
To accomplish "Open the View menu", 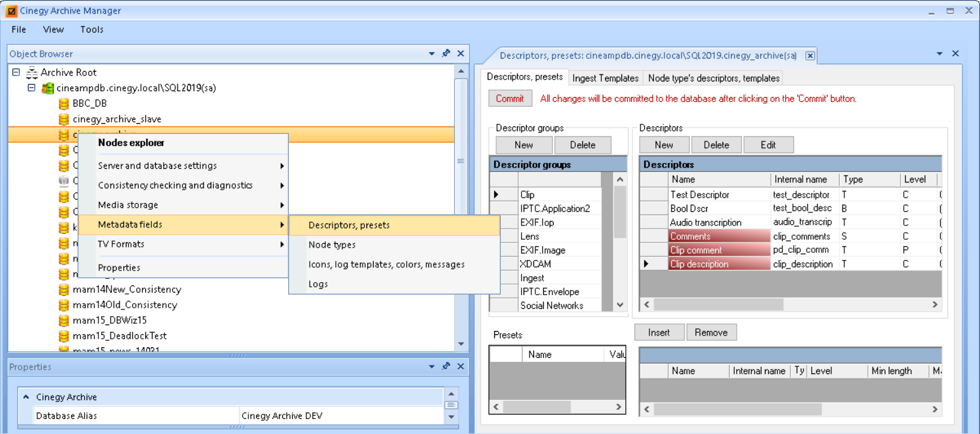I will tap(53, 29).
